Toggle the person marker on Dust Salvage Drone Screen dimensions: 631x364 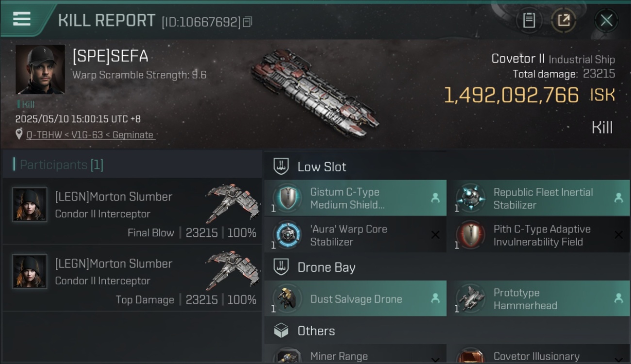pyautogui.click(x=435, y=298)
